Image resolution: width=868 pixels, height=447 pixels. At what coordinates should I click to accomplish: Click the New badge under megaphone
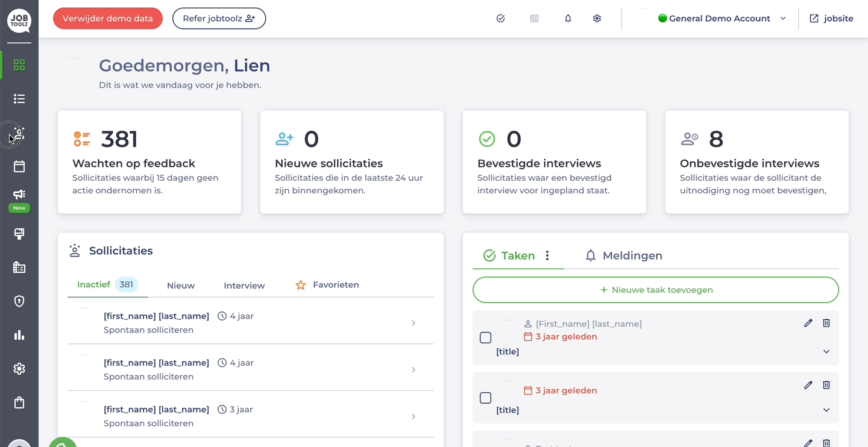click(x=19, y=208)
